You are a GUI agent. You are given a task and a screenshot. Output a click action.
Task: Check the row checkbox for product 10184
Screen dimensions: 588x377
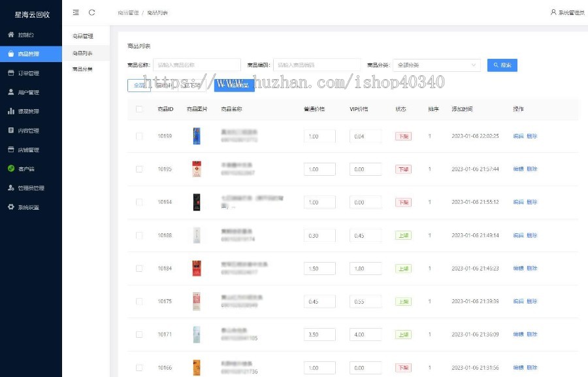pos(139,269)
